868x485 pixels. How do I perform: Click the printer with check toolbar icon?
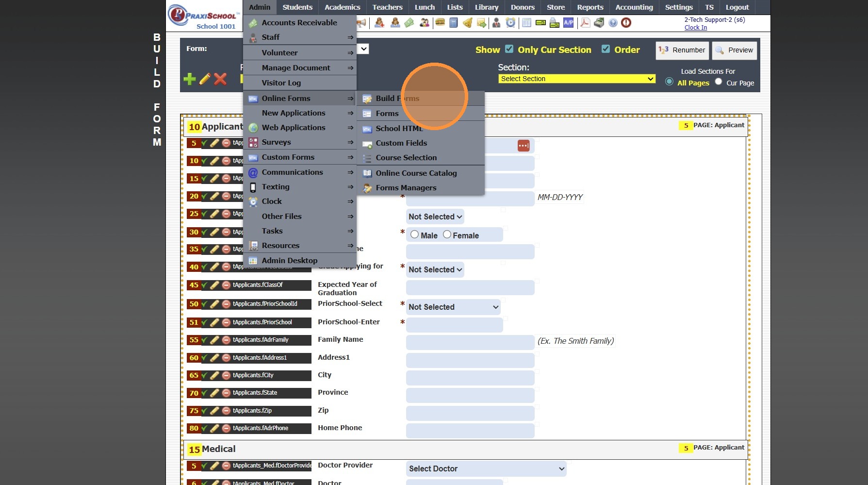(x=555, y=23)
